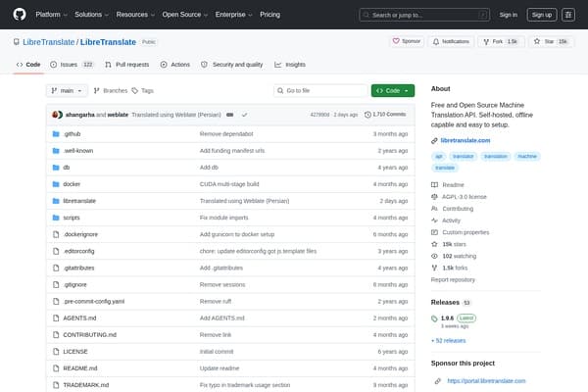Open the .dockerignore file
The image size is (588, 392).
[x=80, y=234]
